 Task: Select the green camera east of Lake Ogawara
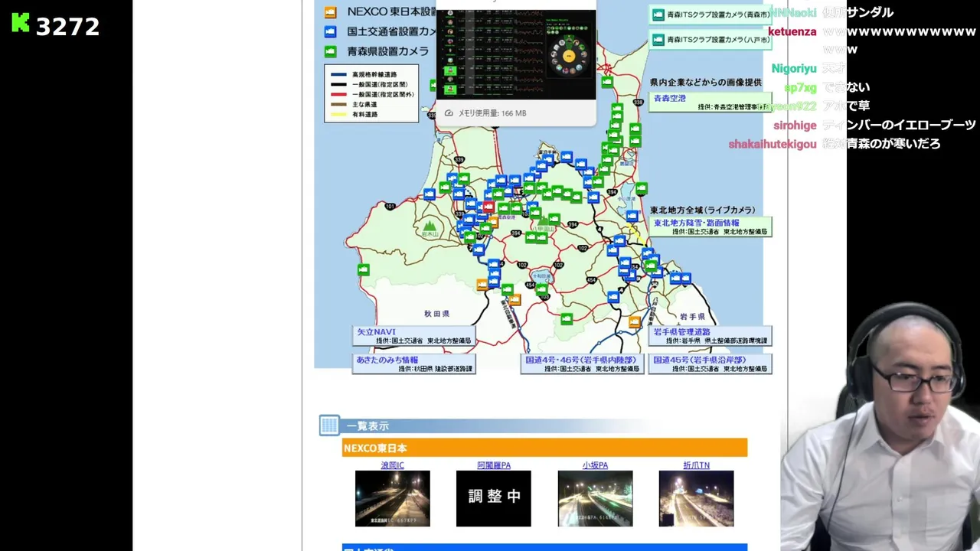[642, 187]
